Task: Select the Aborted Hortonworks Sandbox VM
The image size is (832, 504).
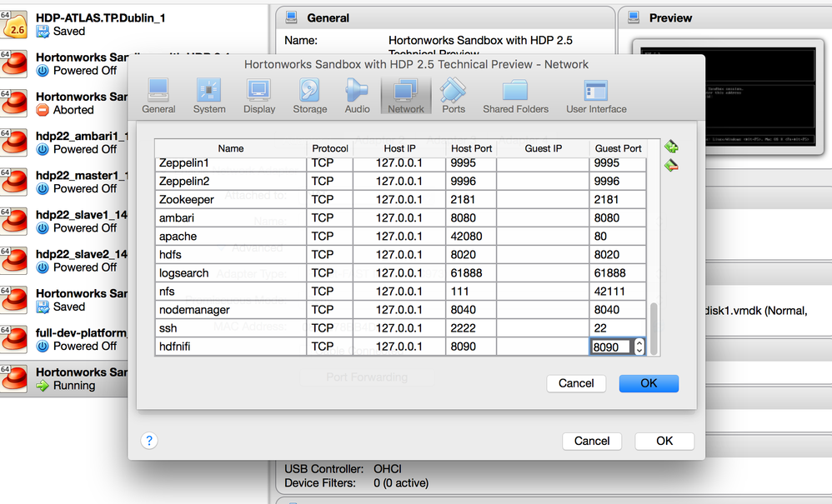Action: tap(63, 102)
